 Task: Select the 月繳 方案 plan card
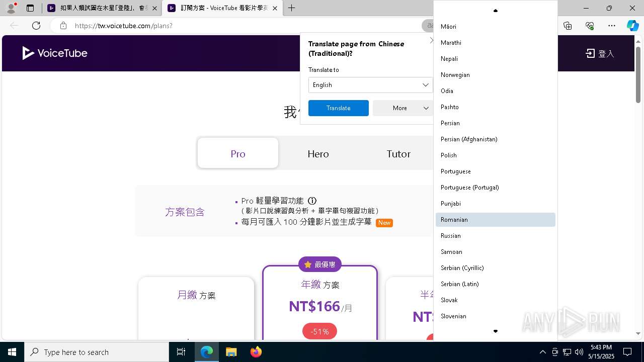tap(196, 308)
